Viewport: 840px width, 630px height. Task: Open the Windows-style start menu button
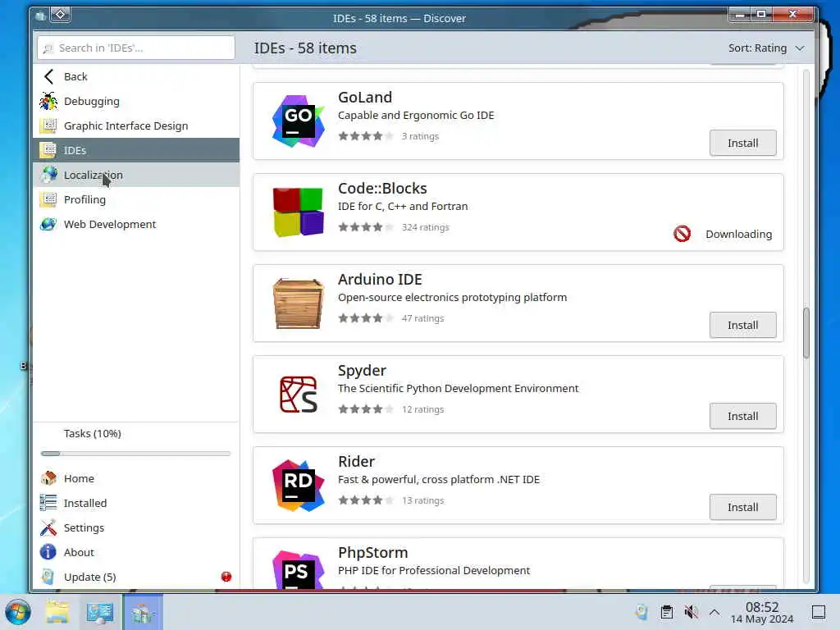(x=18, y=612)
